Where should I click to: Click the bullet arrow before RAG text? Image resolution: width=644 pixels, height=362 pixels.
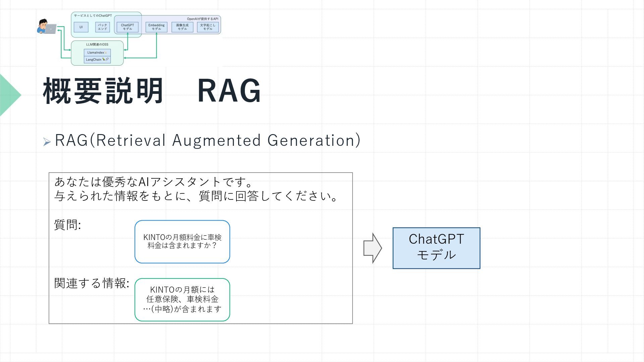coord(47,142)
